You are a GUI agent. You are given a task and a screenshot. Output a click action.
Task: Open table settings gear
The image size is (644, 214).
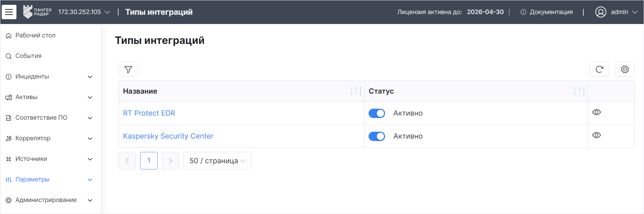[625, 69]
